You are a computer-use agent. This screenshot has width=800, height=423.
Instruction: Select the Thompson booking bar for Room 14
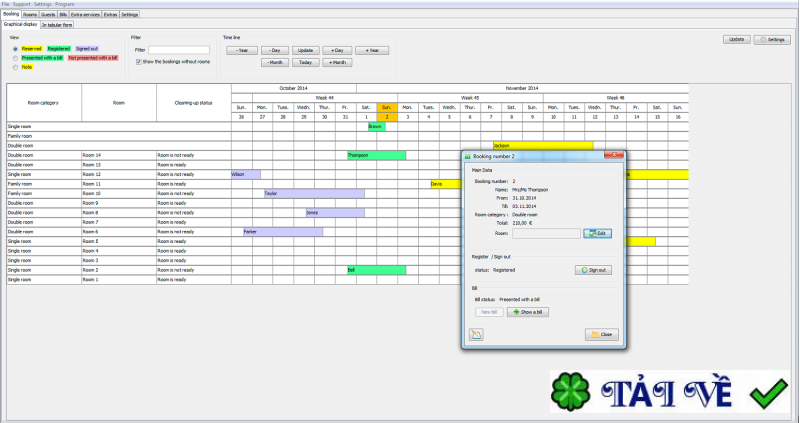(x=377, y=155)
